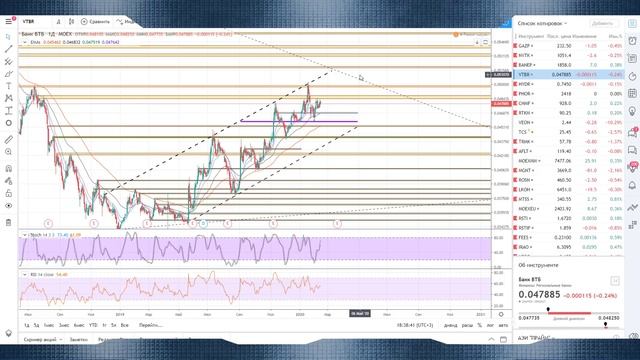The width and height of the screenshot is (640, 360).
Task: Open the economic calendar icon
Action: click(x=632, y=93)
